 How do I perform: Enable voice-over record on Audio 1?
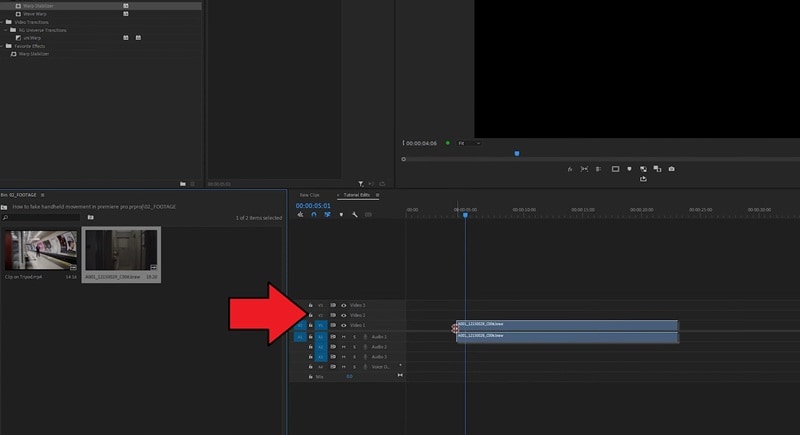pyautogui.click(x=365, y=337)
